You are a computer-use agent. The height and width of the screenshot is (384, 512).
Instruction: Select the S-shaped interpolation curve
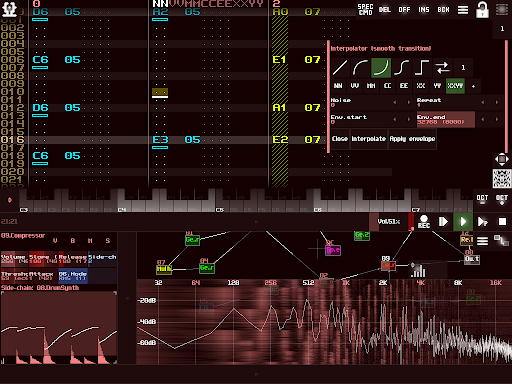[x=402, y=68]
